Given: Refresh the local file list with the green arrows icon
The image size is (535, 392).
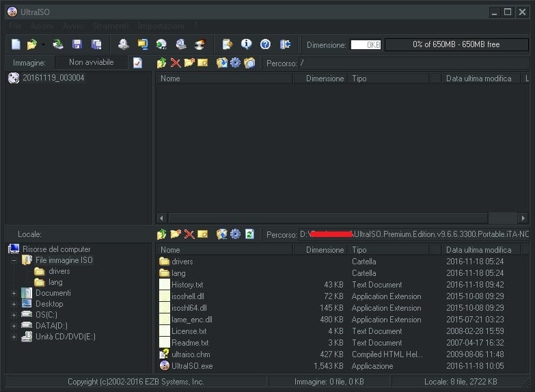Looking at the screenshot, I should coord(249,234).
